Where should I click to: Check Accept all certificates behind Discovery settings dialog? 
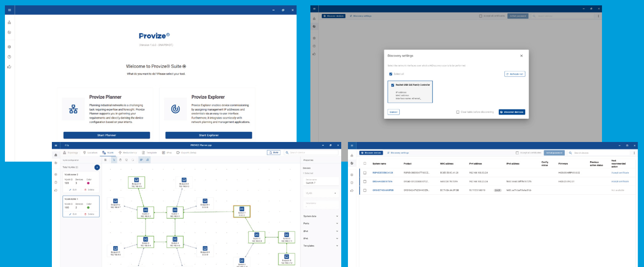(481, 16)
